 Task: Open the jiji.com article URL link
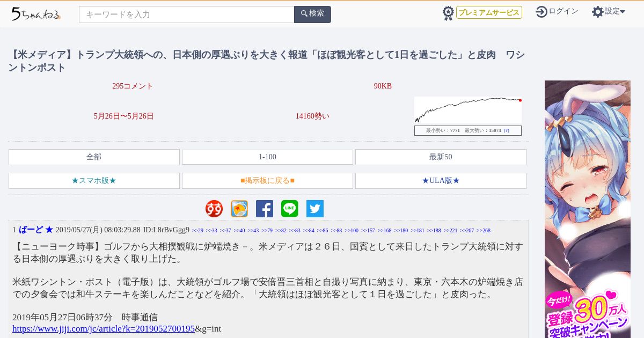click(104, 329)
